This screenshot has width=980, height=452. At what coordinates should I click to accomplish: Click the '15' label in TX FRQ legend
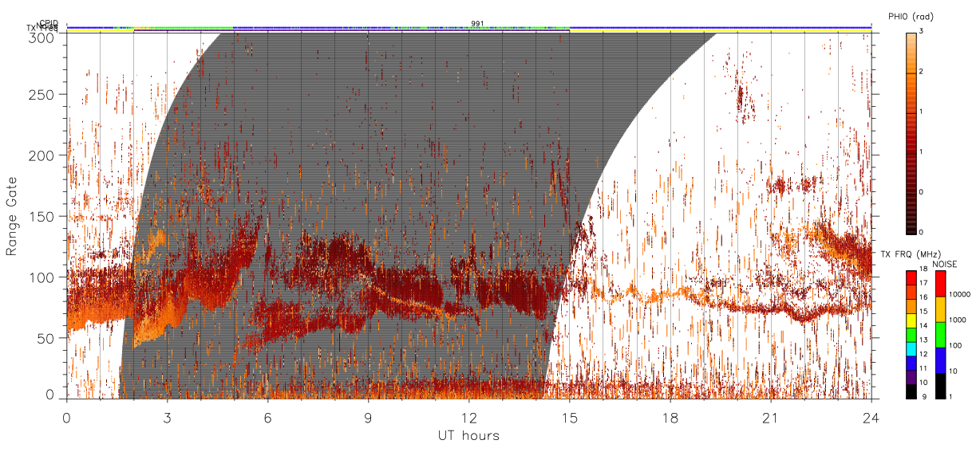(x=923, y=312)
